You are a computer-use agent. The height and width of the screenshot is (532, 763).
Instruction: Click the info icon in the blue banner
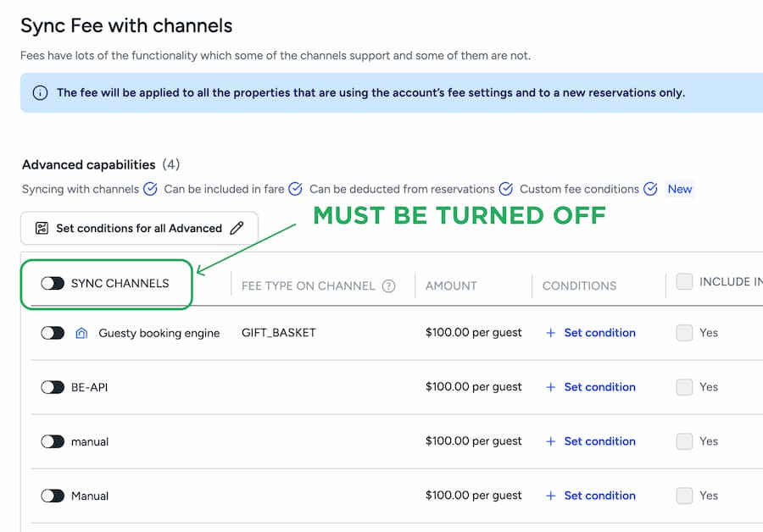[40, 93]
